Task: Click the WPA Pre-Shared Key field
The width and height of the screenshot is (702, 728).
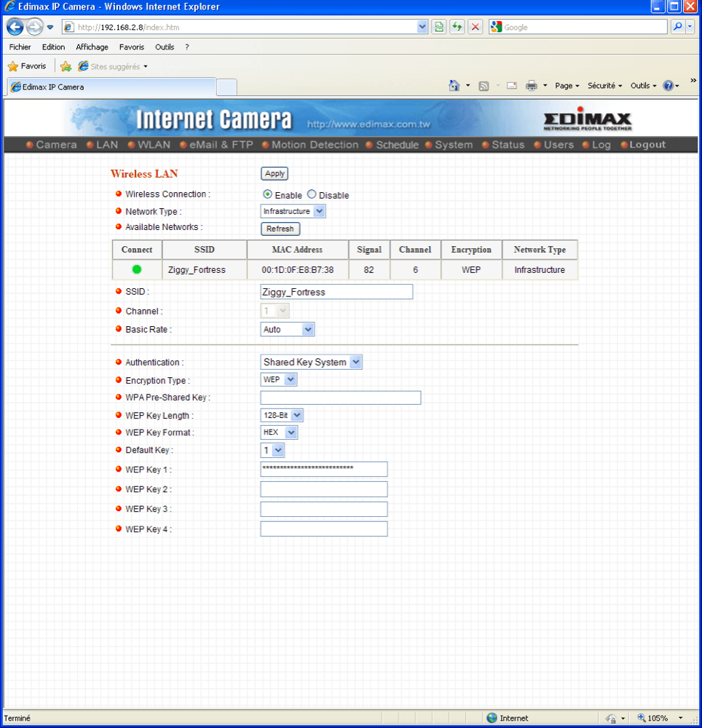Action: tap(341, 398)
